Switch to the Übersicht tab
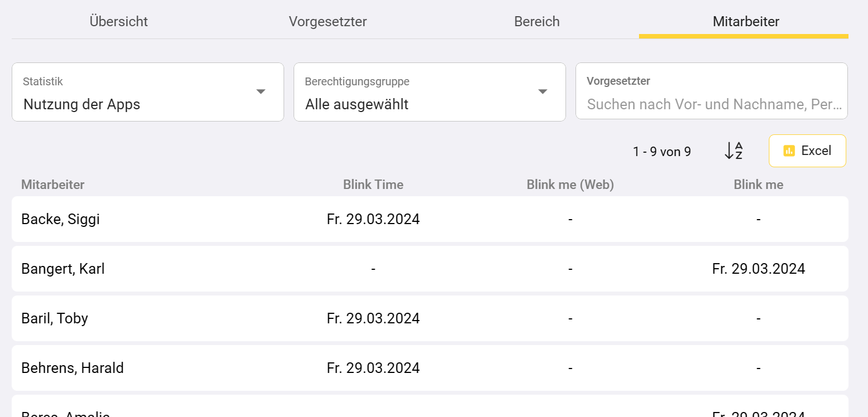 (119, 22)
